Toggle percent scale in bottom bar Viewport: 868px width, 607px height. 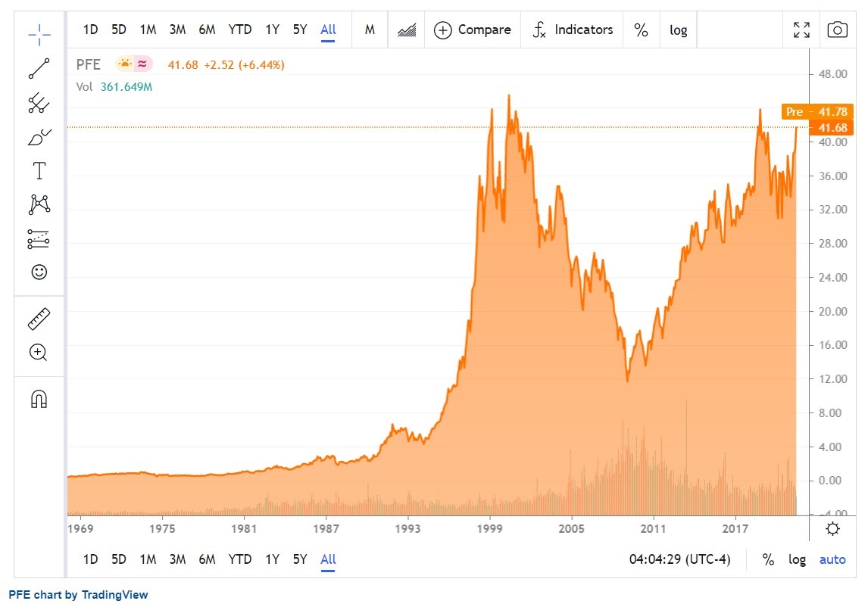(x=768, y=559)
